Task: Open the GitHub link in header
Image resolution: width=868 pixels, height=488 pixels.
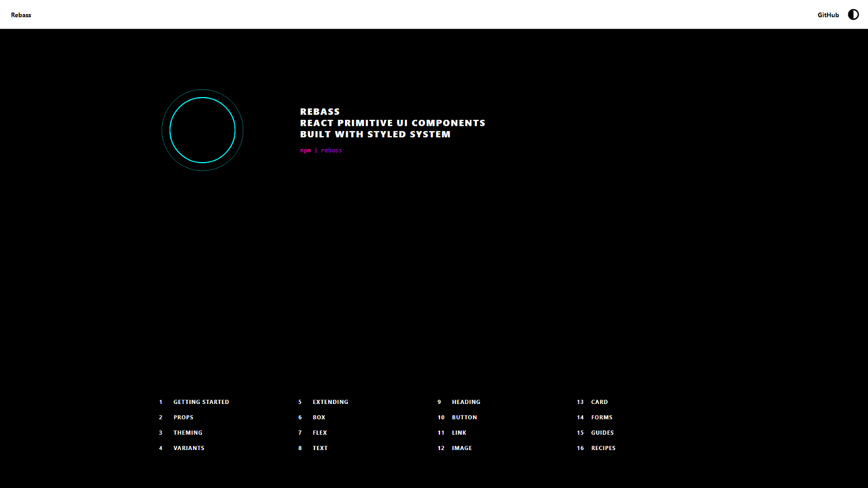Action: click(x=828, y=15)
